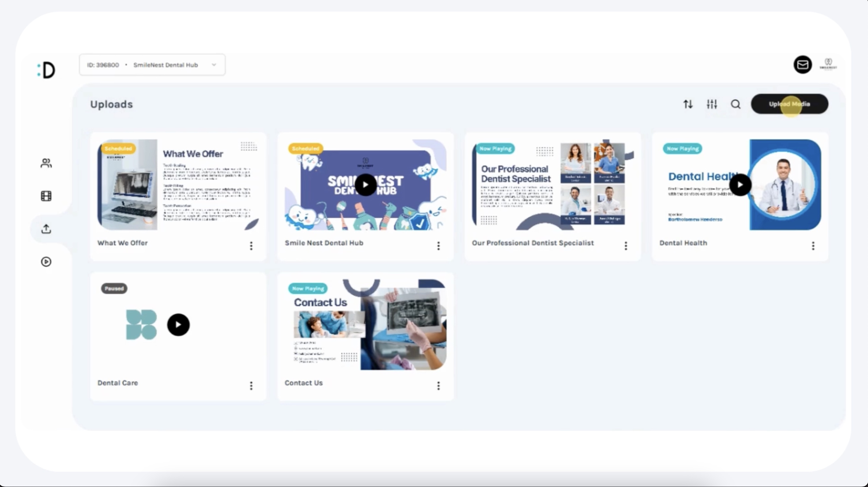Open options menu for Dental Health card
The width and height of the screenshot is (868, 487).
813,246
